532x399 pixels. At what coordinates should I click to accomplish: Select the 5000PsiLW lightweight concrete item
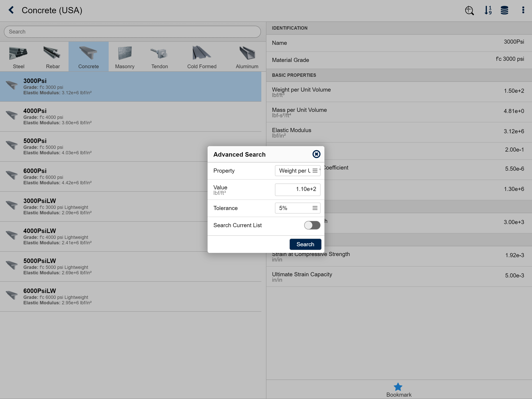(x=131, y=267)
